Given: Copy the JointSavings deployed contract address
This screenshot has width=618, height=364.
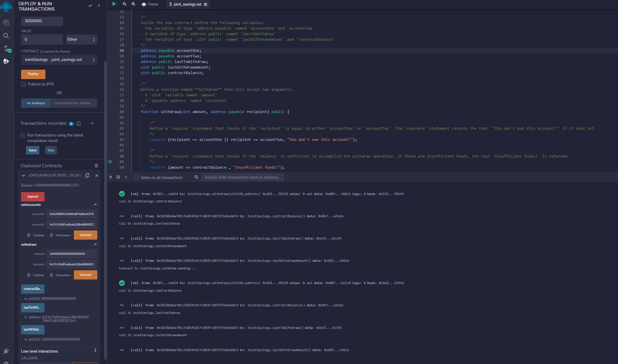Looking at the screenshot, I should 87,175.
